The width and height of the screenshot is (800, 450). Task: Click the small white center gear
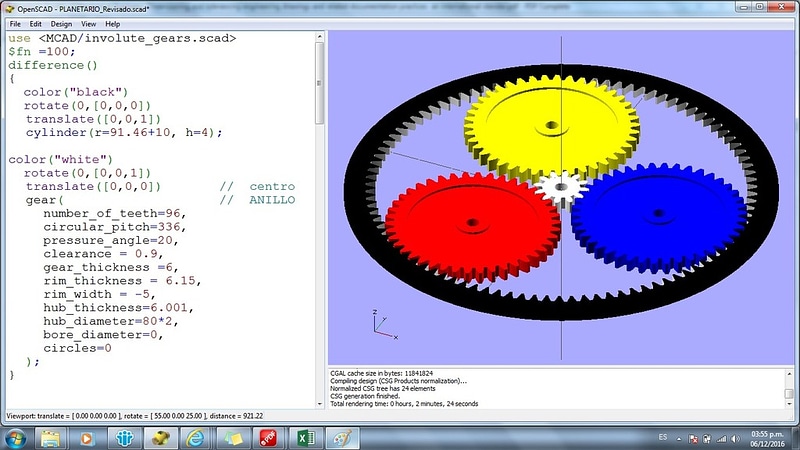[561, 188]
